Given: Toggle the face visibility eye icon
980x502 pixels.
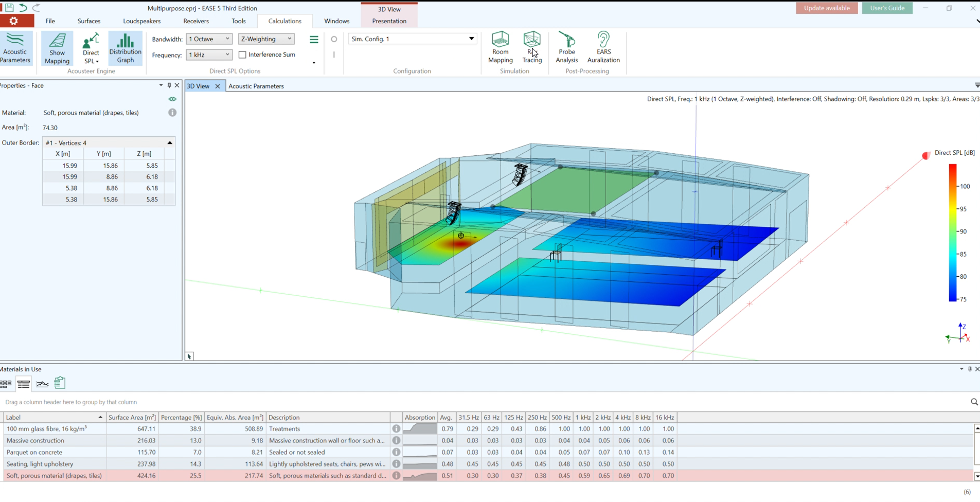Looking at the screenshot, I should click(172, 99).
